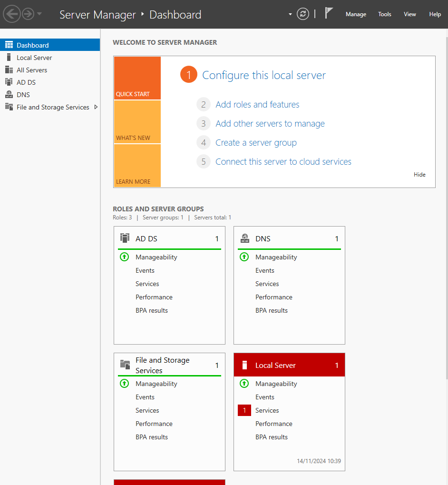Viewport: 448px width, 485px height.
Task: Select AD DS in the sidebar
Action: pos(50,82)
